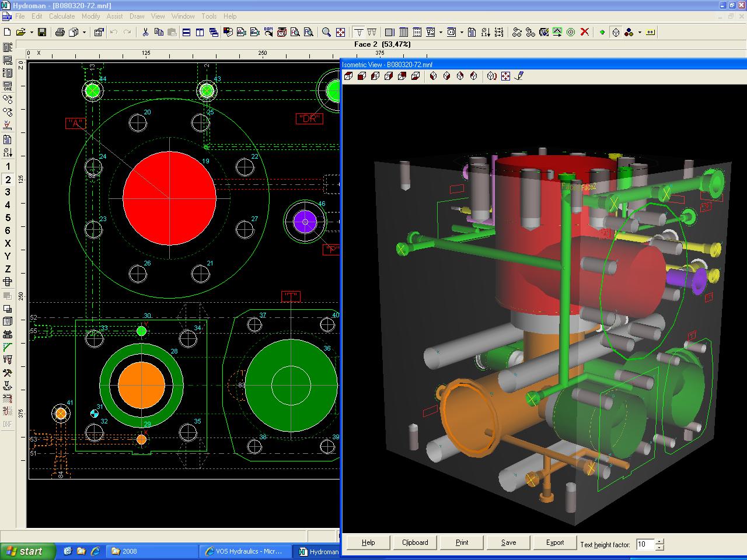Toggle face X view in left sidebar

click(x=8, y=243)
